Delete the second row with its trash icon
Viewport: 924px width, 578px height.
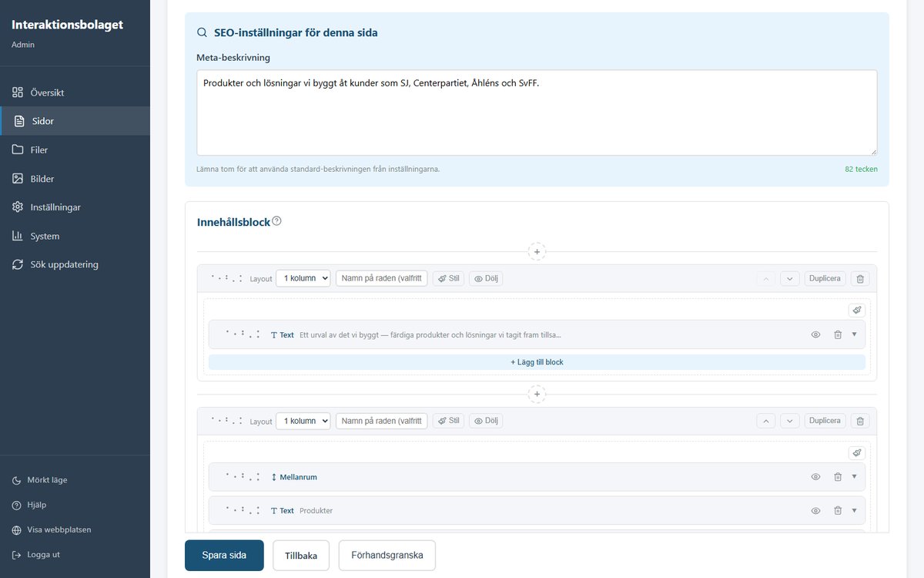pyautogui.click(x=860, y=421)
